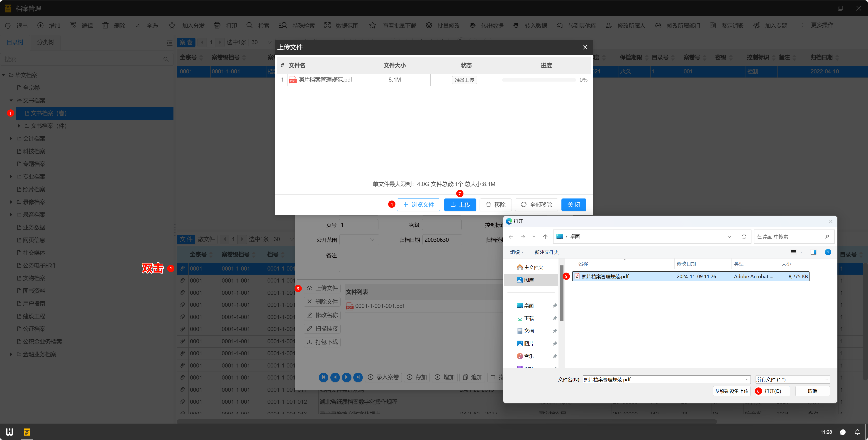Click the 上传 upload button

point(460,205)
